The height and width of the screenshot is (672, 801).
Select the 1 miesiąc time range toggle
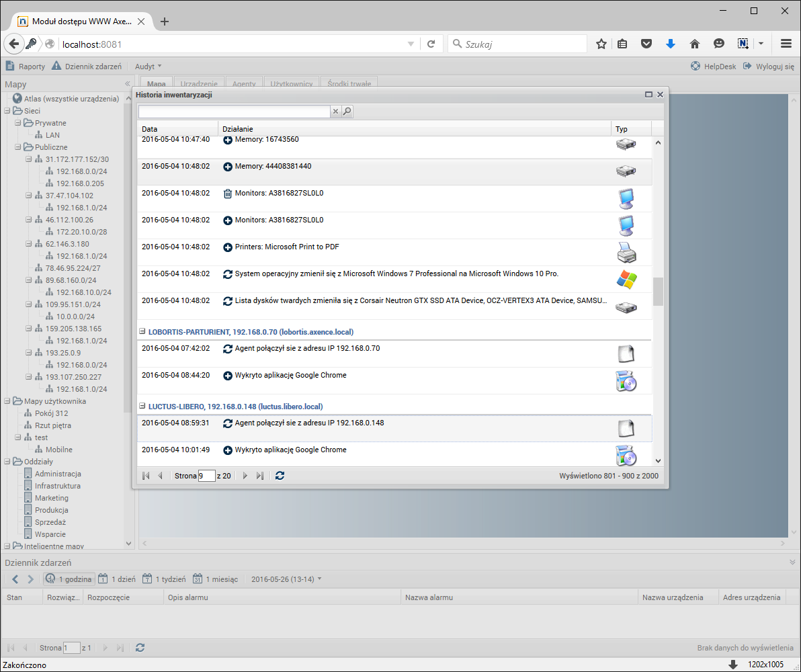coord(215,579)
